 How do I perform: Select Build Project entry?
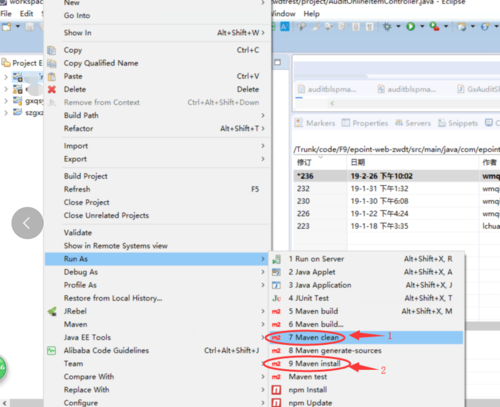[157, 176]
